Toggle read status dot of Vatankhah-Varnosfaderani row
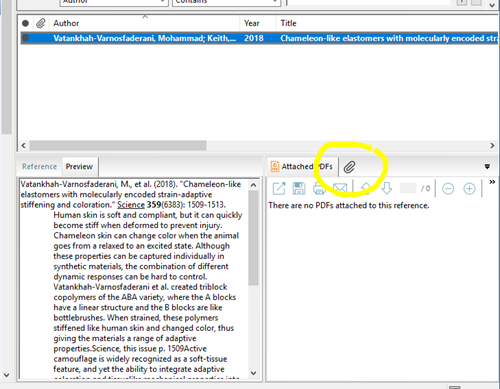The image size is (500, 389). (x=25, y=38)
